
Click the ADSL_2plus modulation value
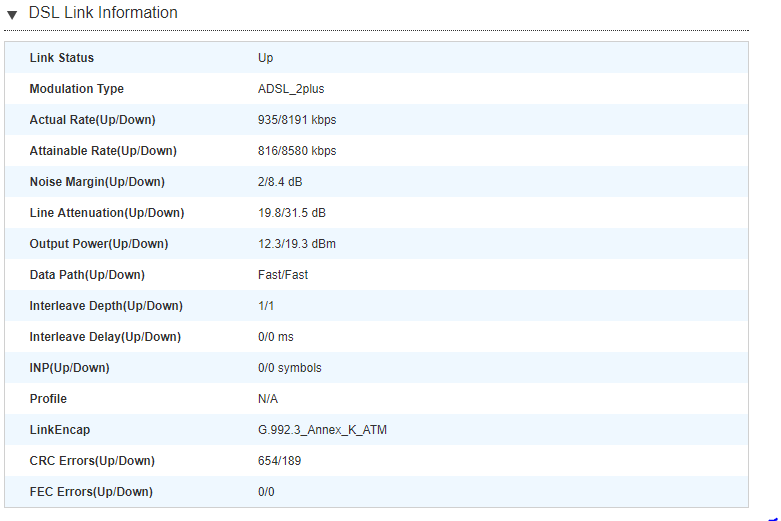click(x=291, y=89)
